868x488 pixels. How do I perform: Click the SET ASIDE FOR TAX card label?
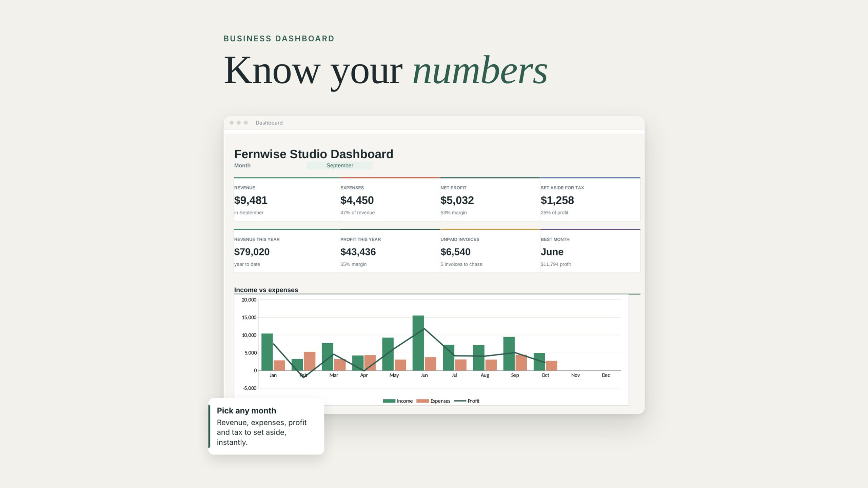(562, 188)
